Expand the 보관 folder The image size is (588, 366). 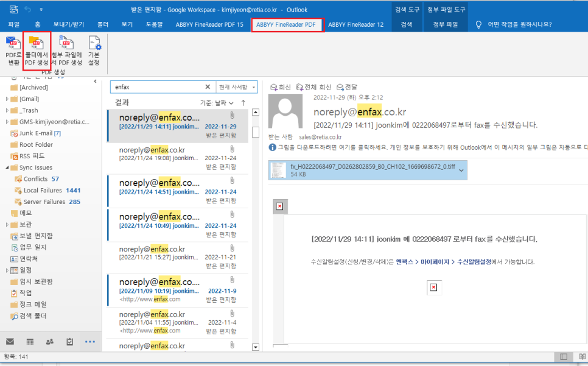[x=7, y=225]
